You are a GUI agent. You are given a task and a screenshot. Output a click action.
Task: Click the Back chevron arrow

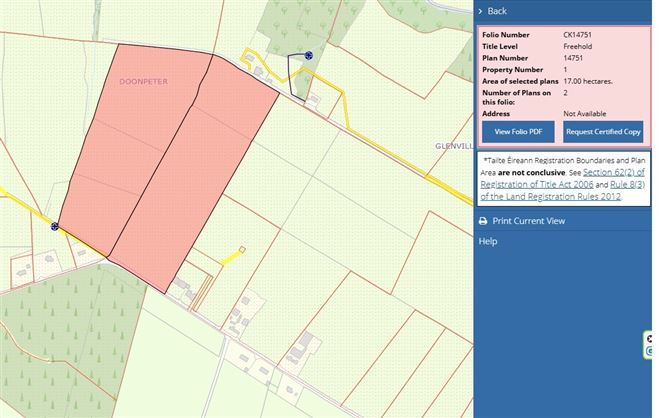pos(482,11)
